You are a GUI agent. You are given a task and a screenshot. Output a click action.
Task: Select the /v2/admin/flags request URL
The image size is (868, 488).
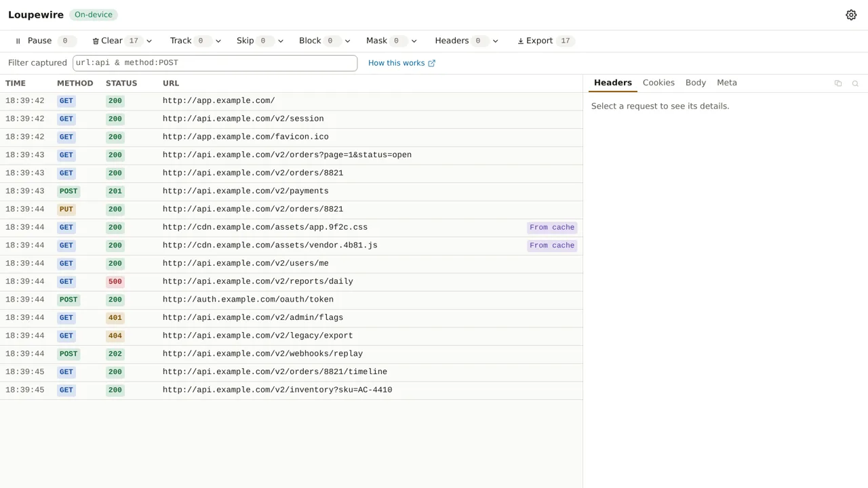(253, 318)
